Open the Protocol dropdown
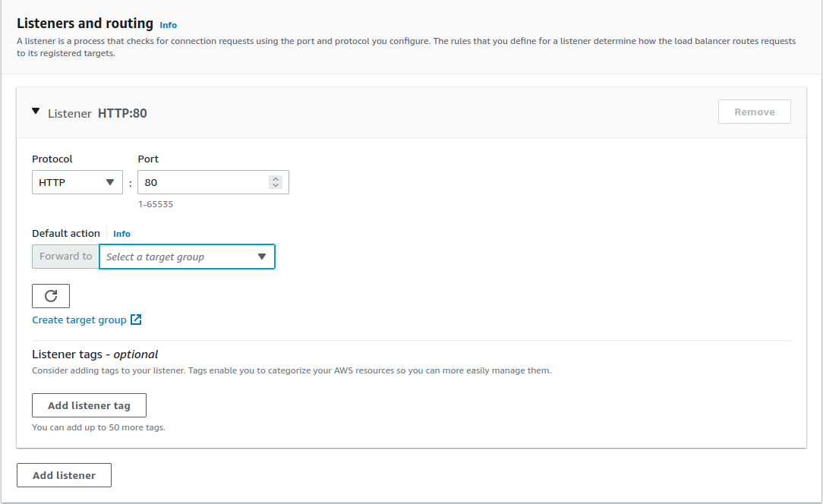The height and width of the screenshot is (504, 823). [x=77, y=181]
